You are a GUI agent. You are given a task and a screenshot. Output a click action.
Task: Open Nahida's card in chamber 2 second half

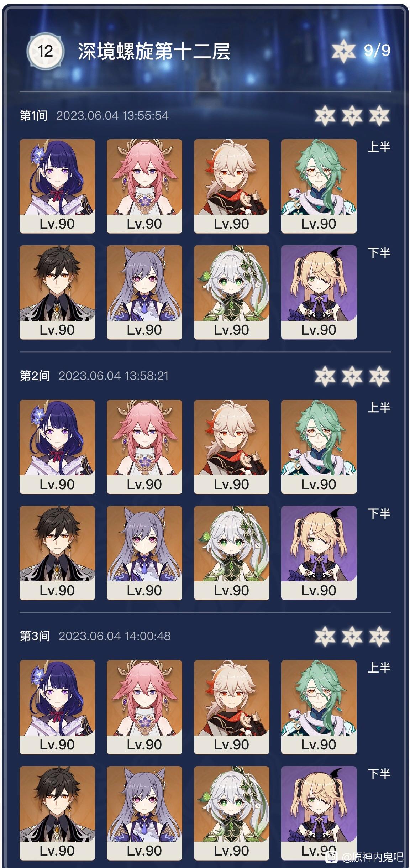coord(232,553)
